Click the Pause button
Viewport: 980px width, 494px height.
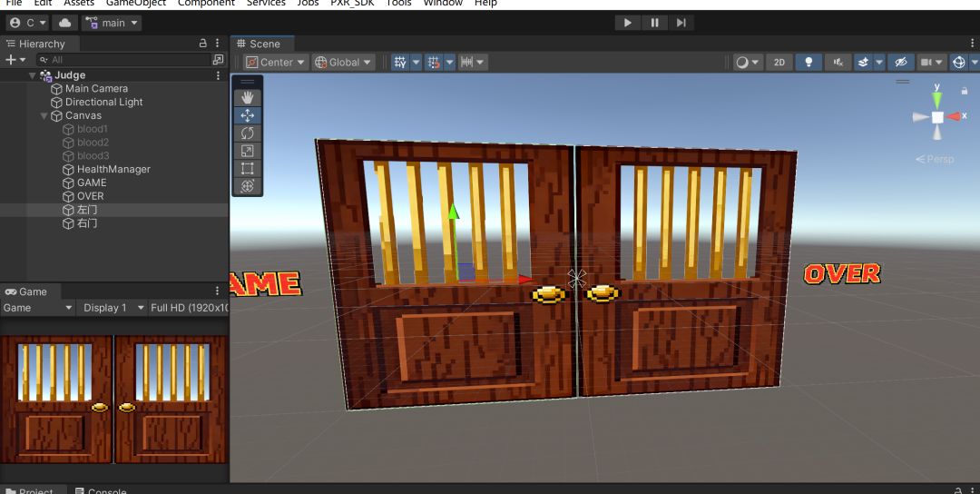pos(654,23)
